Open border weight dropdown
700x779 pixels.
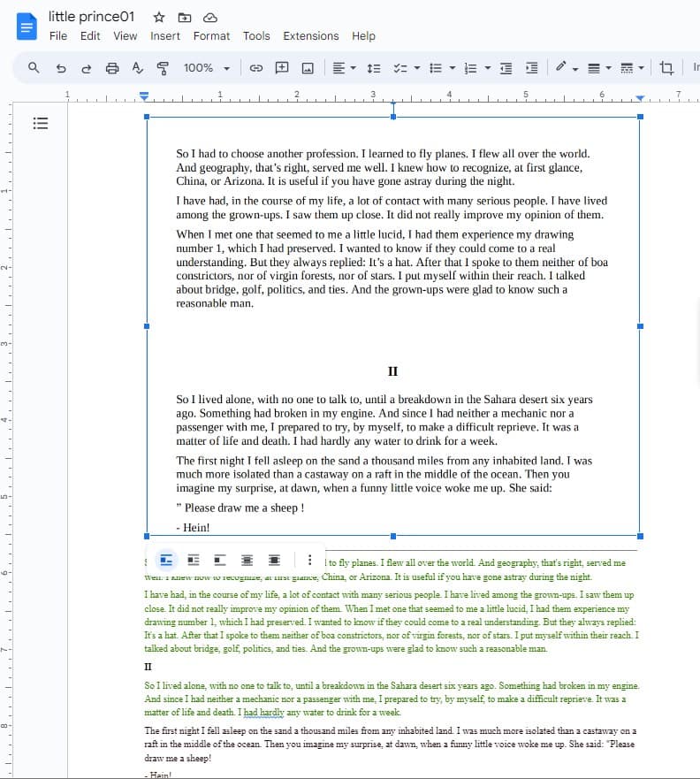[598, 68]
